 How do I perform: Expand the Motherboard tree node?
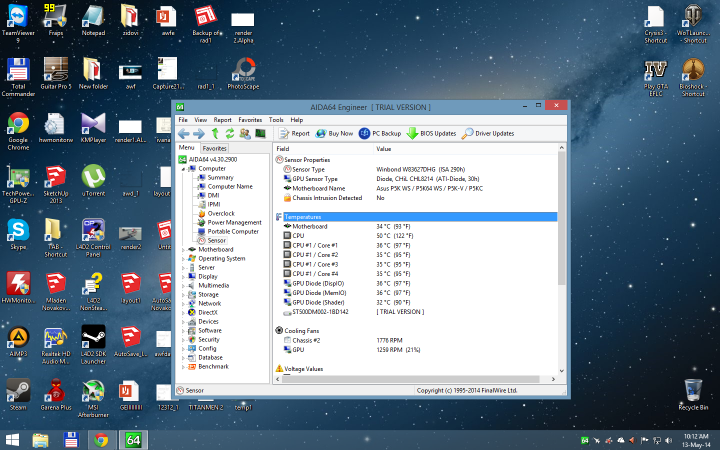(x=183, y=250)
